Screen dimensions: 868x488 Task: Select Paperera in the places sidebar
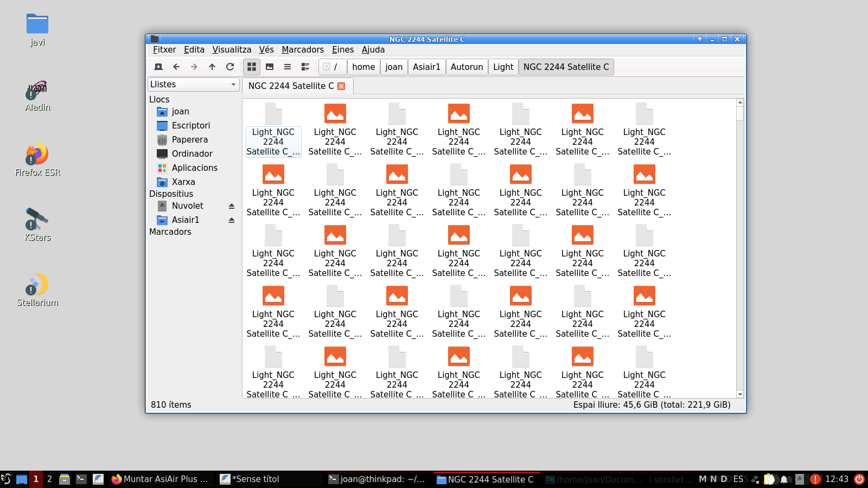(x=189, y=140)
